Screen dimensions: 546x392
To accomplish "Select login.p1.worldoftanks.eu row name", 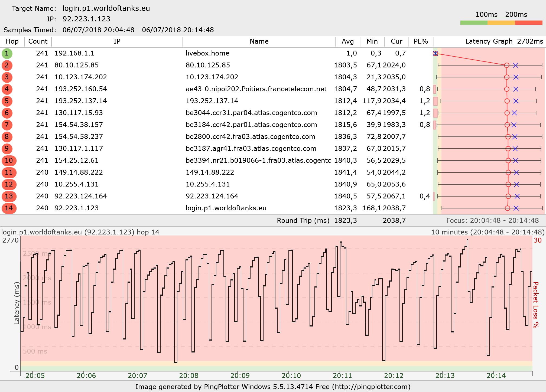I will (226, 208).
